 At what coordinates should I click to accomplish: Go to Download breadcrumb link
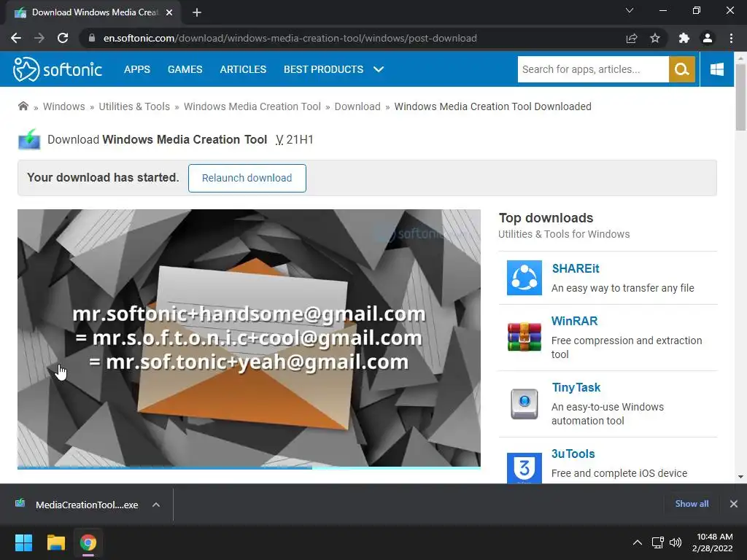pyautogui.click(x=357, y=106)
